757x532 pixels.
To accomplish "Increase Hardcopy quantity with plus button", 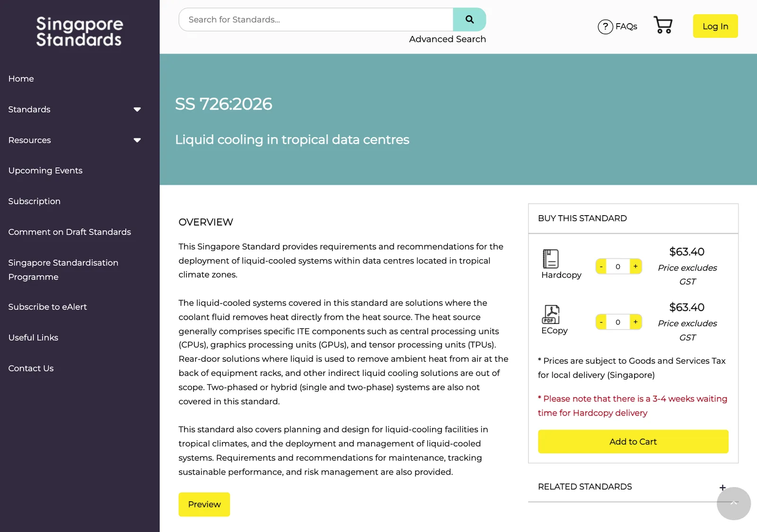I will [x=635, y=266].
